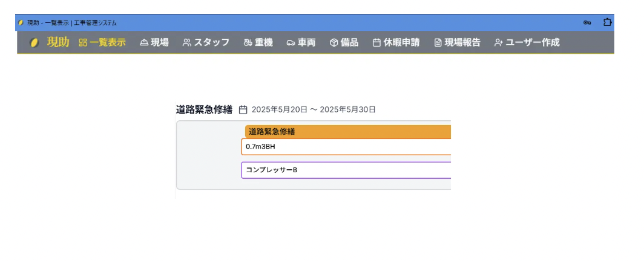Viewport: 644px width, 261px height.
Task: Click the calendar icon next to date range
Action: point(243,110)
